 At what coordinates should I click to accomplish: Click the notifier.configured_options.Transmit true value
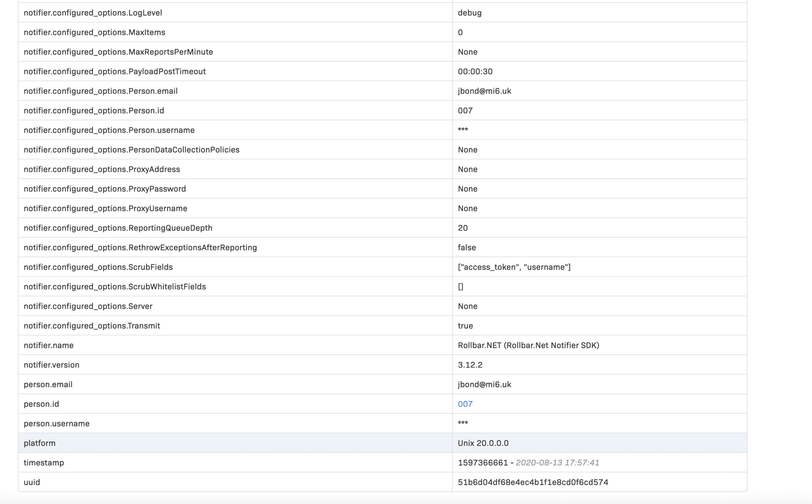coord(465,326)
